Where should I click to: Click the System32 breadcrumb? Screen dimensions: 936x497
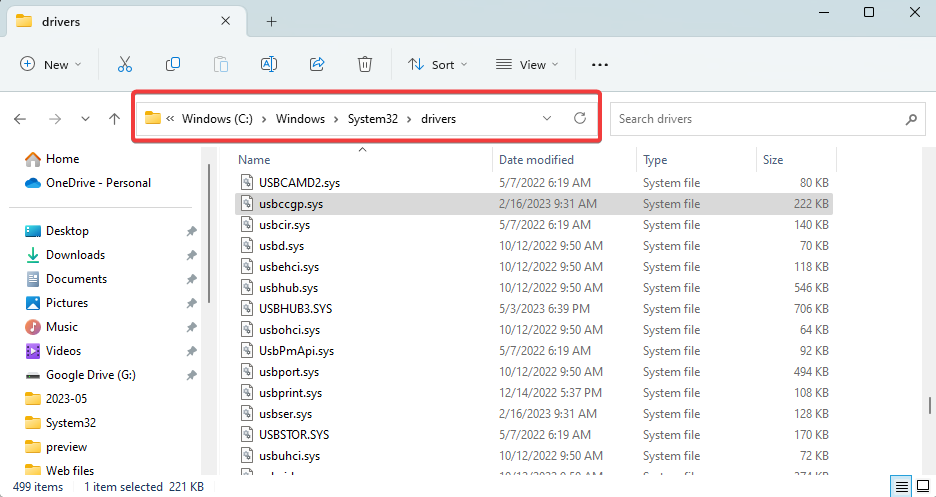tap(373, 119)
